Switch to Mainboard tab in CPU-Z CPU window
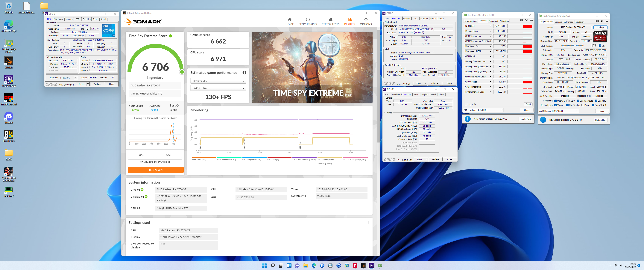 tap(58, 19)
